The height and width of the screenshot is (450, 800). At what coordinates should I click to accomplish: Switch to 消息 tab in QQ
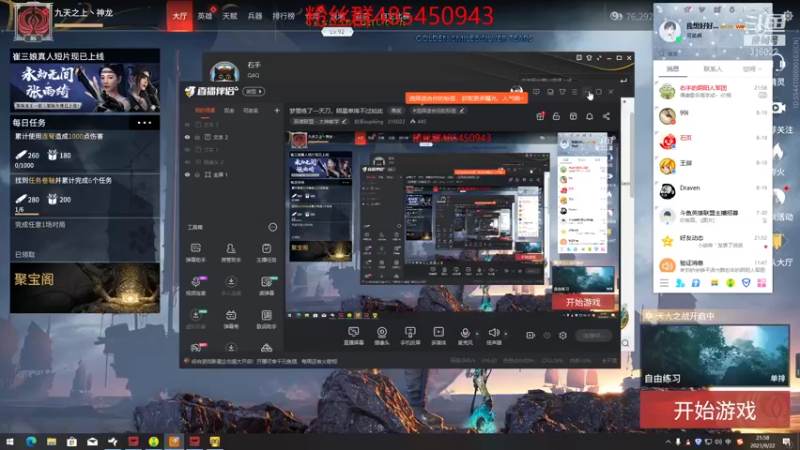[673, 69]
